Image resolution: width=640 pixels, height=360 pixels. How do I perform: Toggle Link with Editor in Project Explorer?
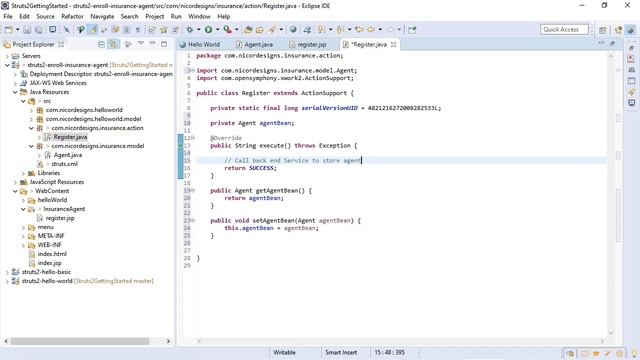113,44
